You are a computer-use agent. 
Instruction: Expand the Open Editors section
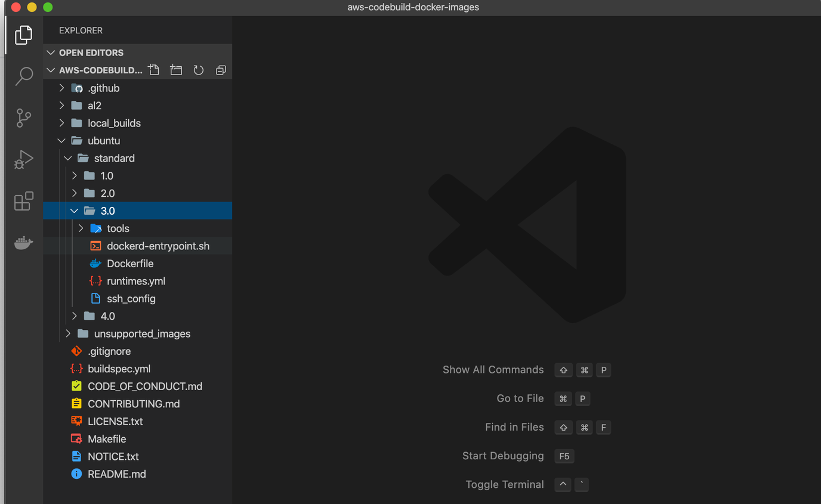click(51, 52)
